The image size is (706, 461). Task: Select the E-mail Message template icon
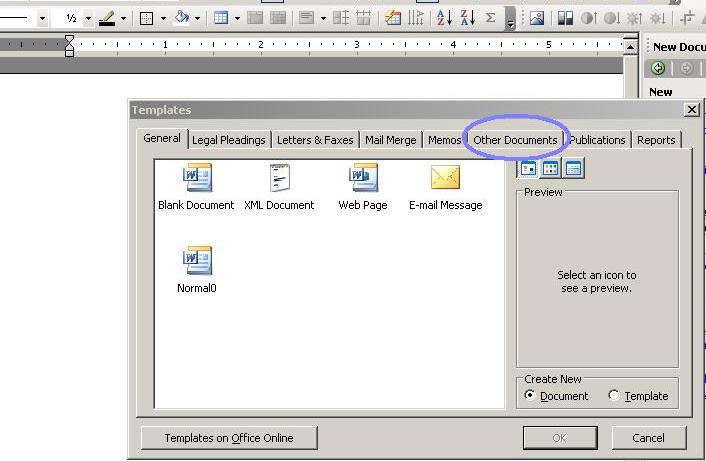[445, 177]
